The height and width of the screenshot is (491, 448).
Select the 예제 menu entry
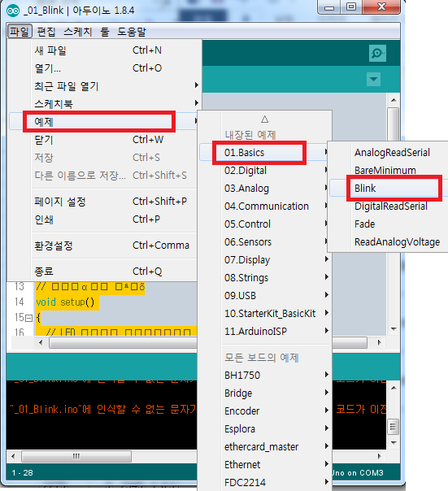104,121
